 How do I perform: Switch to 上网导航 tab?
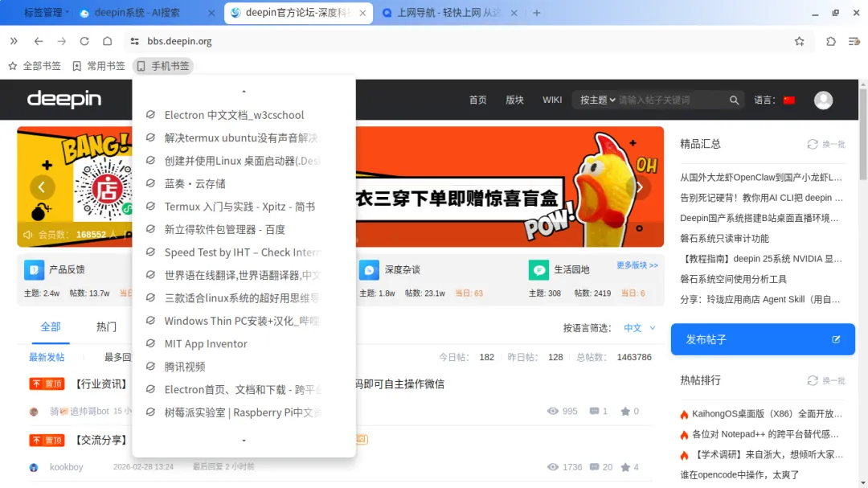449,13
